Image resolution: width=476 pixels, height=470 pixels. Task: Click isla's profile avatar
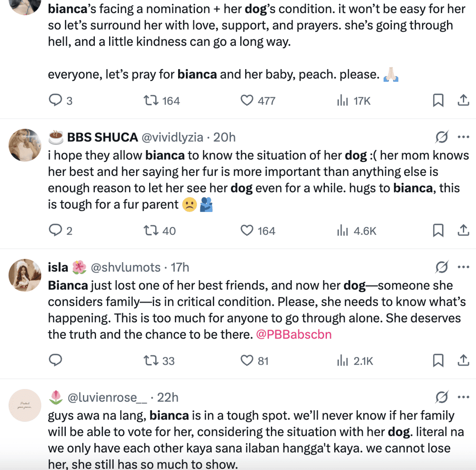tap(25, 275)
